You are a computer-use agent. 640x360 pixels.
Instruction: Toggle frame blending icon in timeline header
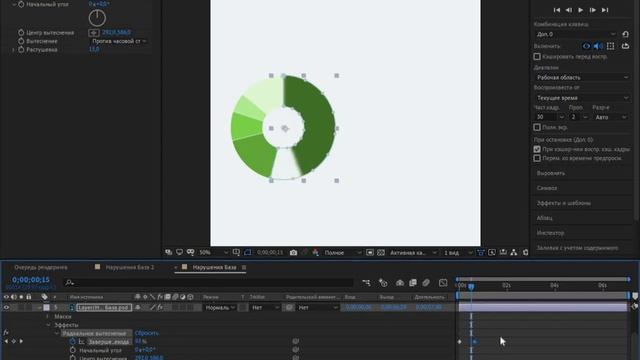point(413,282)
